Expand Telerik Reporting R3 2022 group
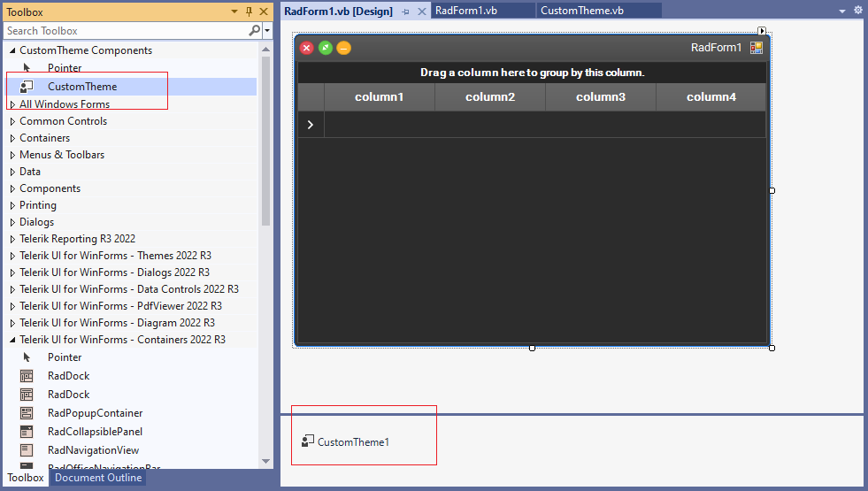868x491 pixels. [12, 239]
